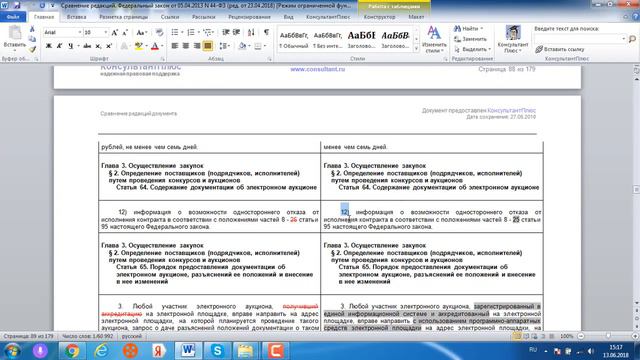Click the Copy icon in clipboard group

tap(32, 39)
